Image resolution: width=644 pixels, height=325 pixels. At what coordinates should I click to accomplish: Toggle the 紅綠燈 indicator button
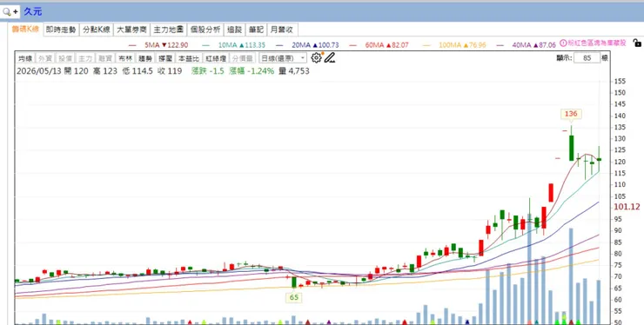(216, 58)
